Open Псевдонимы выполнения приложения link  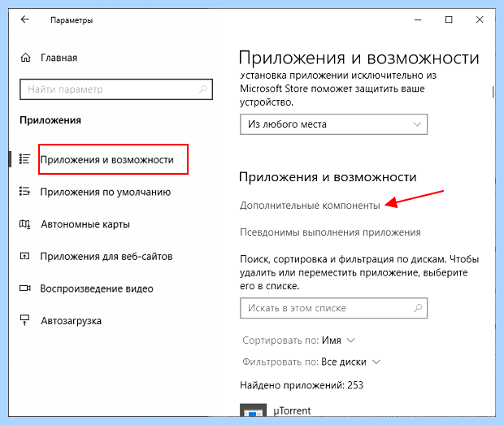[330, 232]
